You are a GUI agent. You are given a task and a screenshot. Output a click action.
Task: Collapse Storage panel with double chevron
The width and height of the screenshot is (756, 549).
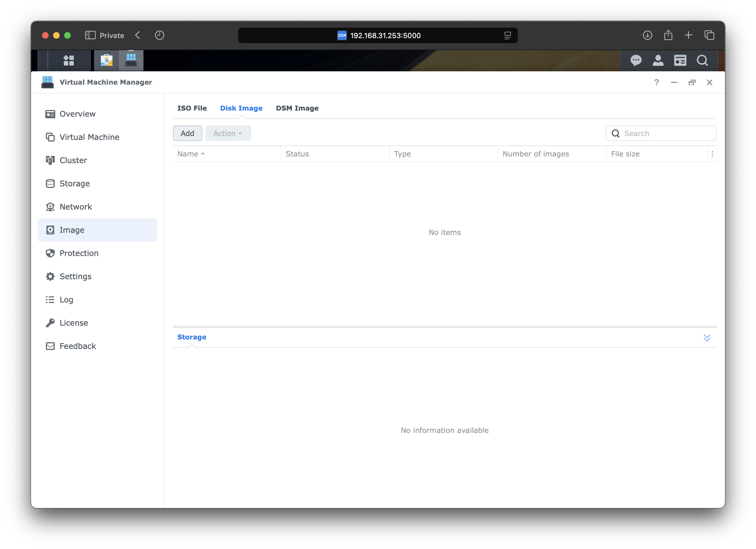click(x=707, y=338)
